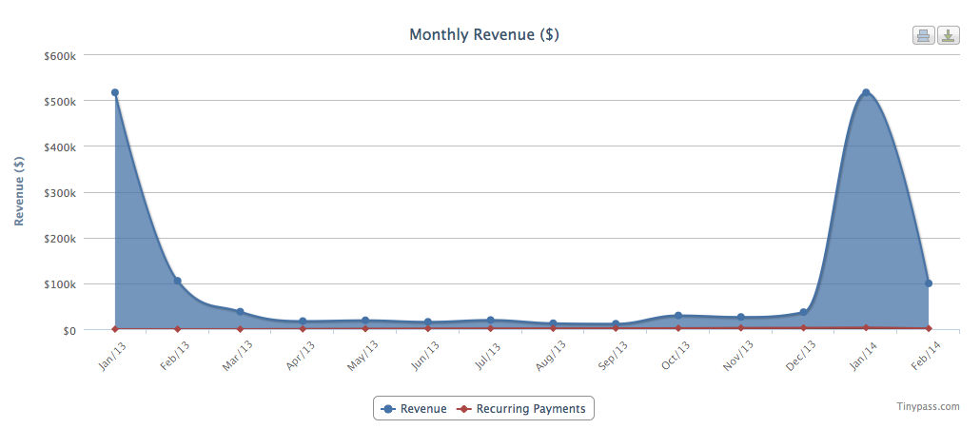
Task: Click the Jan/13 revenue peak data point
Action: (x=115, y=93)
